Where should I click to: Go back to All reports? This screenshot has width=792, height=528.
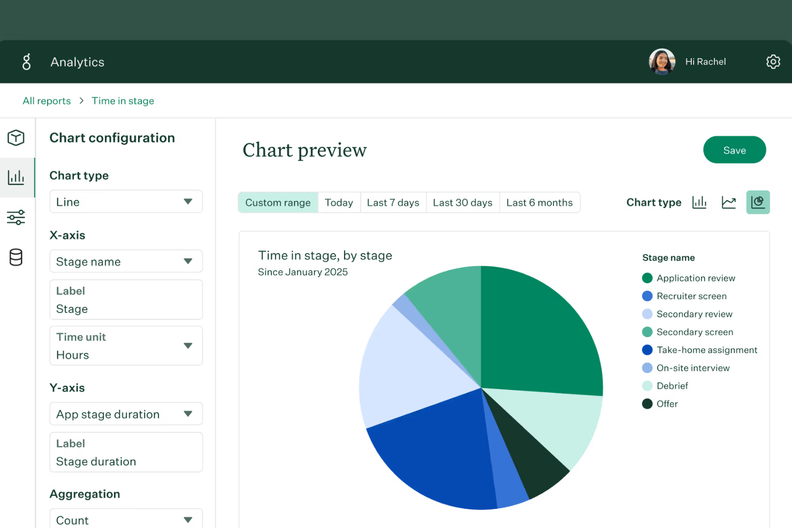coord(47,101)
